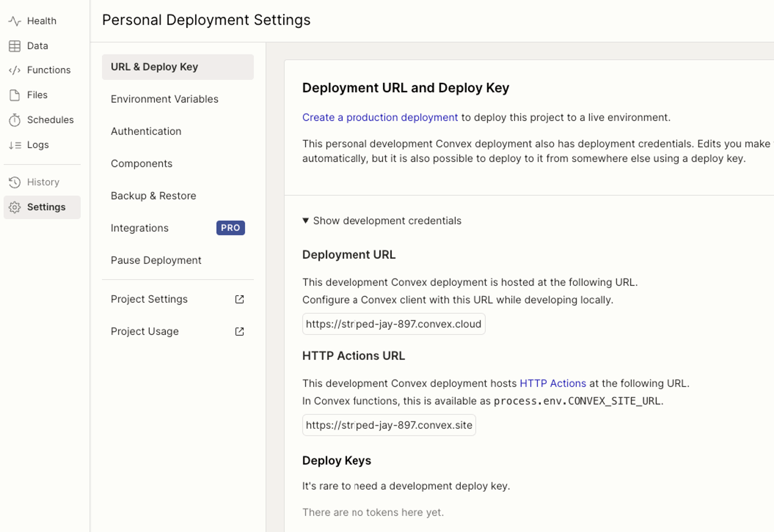This screenshot has width=774, height=532.
Task: Open the Health panel via heartbeat icon
Action: tap(15, 21)
